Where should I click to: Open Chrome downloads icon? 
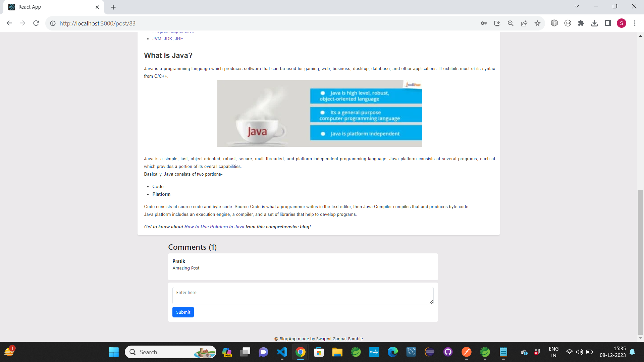594,23
